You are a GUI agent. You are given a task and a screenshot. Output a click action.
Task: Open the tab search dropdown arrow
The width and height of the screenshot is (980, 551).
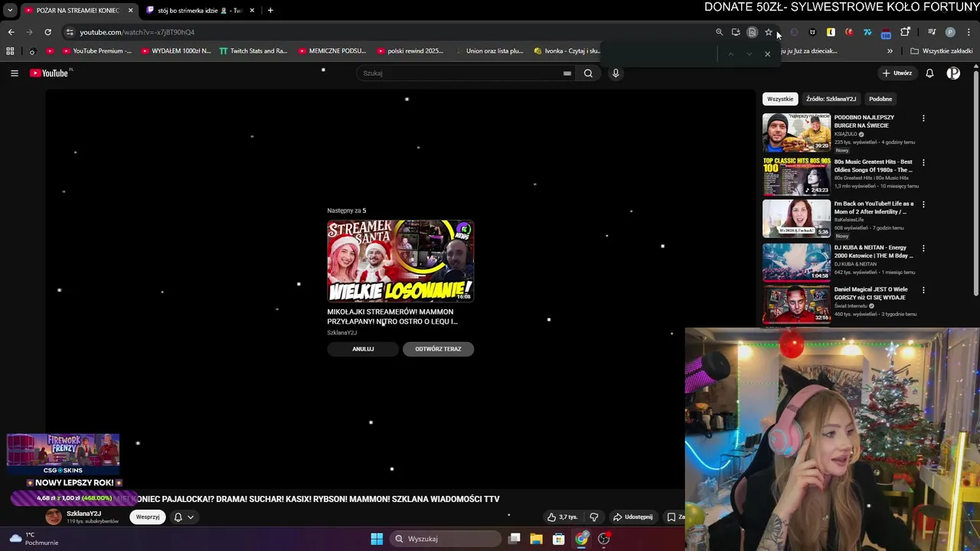10,11
